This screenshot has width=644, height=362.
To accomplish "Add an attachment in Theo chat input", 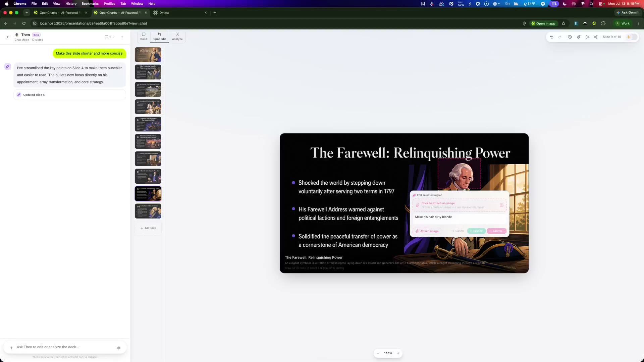I will [x=11, y=348].
